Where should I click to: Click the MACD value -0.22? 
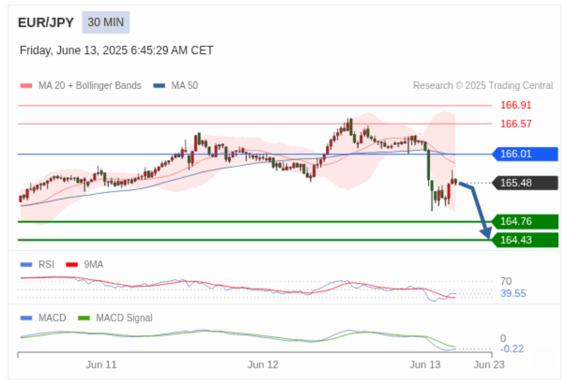[x=512, y=349]
